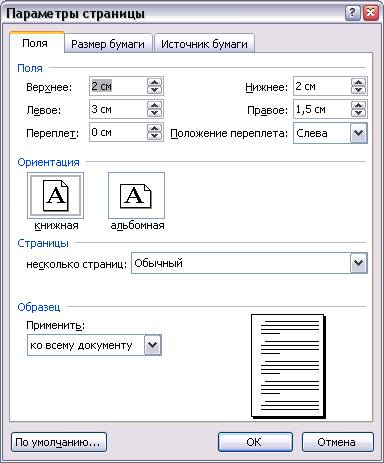Click the Верхнее: label
Image resolution: width=384 pixels, height=463 pixels.
click(x=49, y=87)
